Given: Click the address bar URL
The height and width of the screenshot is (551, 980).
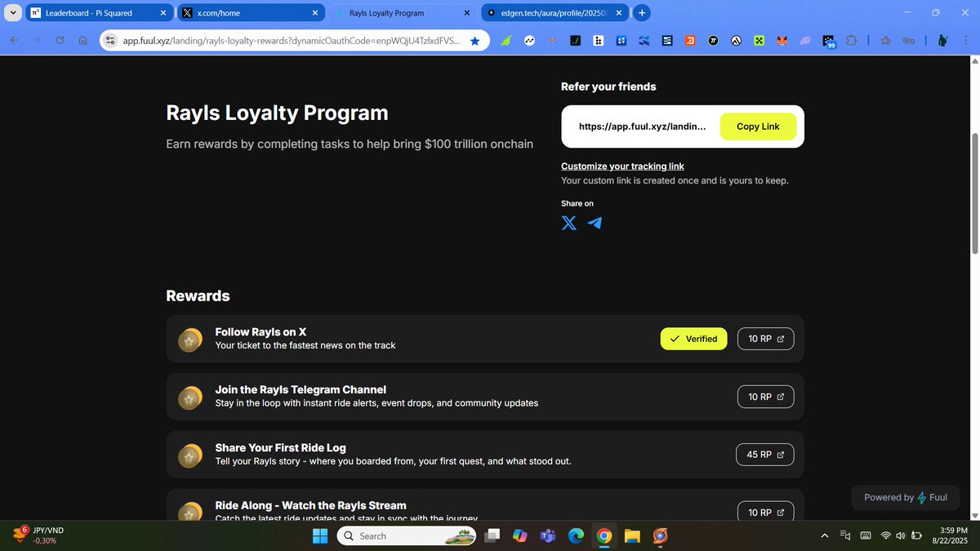Looking at the screenshot, I should 292,40.
